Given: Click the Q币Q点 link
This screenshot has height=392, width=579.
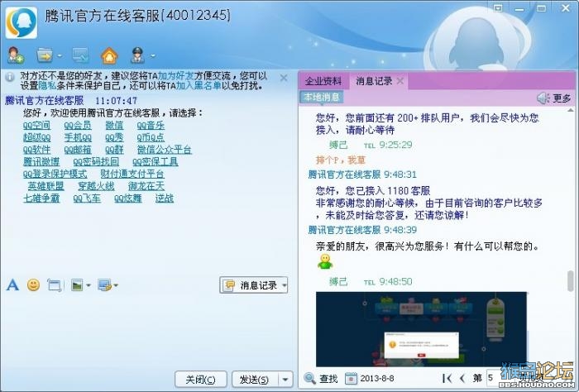Looking at the screenshot, I should (151, 137).
